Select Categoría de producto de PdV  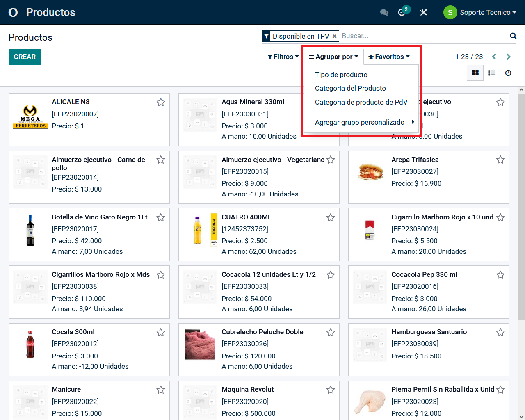point(361,102)
